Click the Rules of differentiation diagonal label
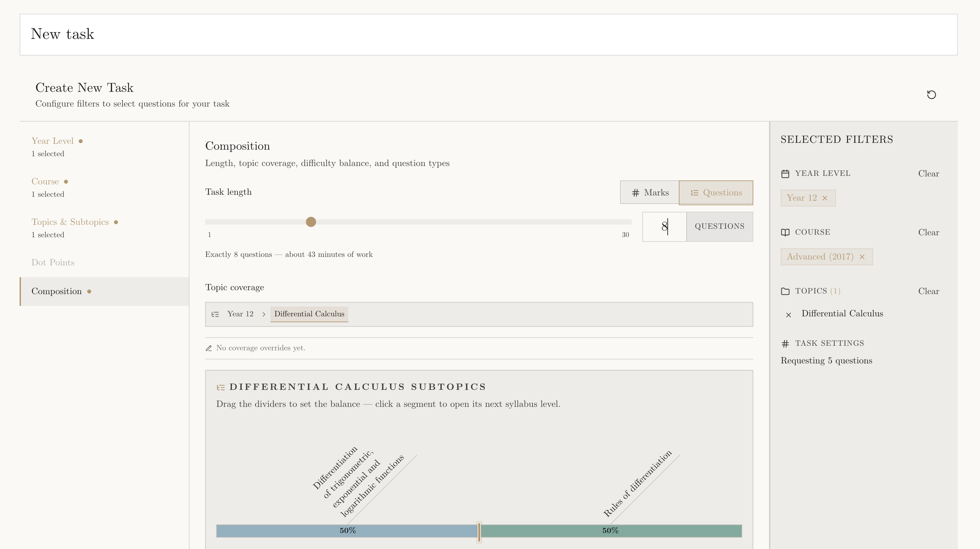The height and width of the screenshot is (549, 980). pos(638,483)
